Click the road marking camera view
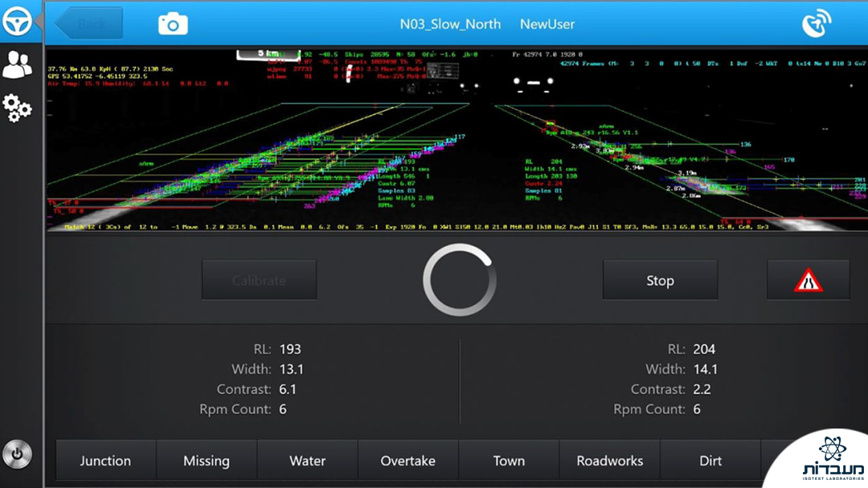The width and height of the screenshot is (868, 488). click(x=457, y=141)
